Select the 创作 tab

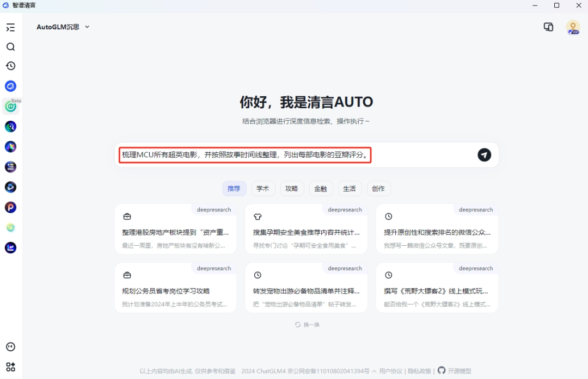coord(378,188)
